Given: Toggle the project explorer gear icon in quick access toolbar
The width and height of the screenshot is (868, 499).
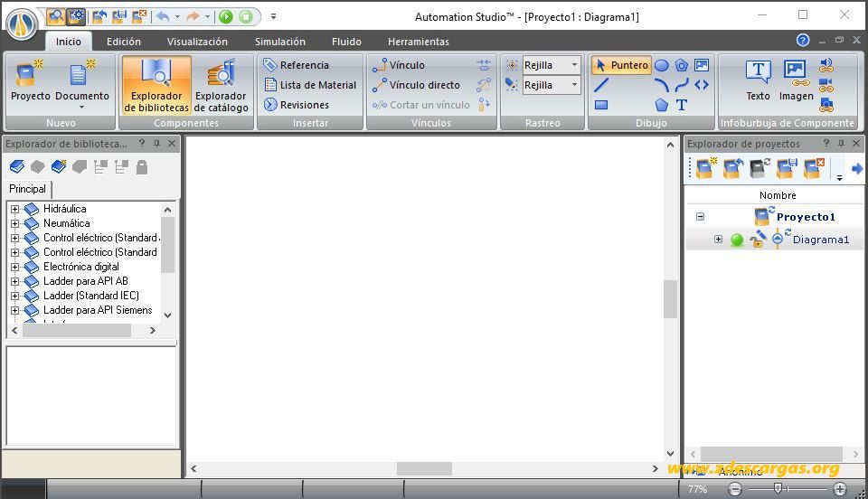Looking at the screenshot, I should pyautogui.click(x=76, y=16).
